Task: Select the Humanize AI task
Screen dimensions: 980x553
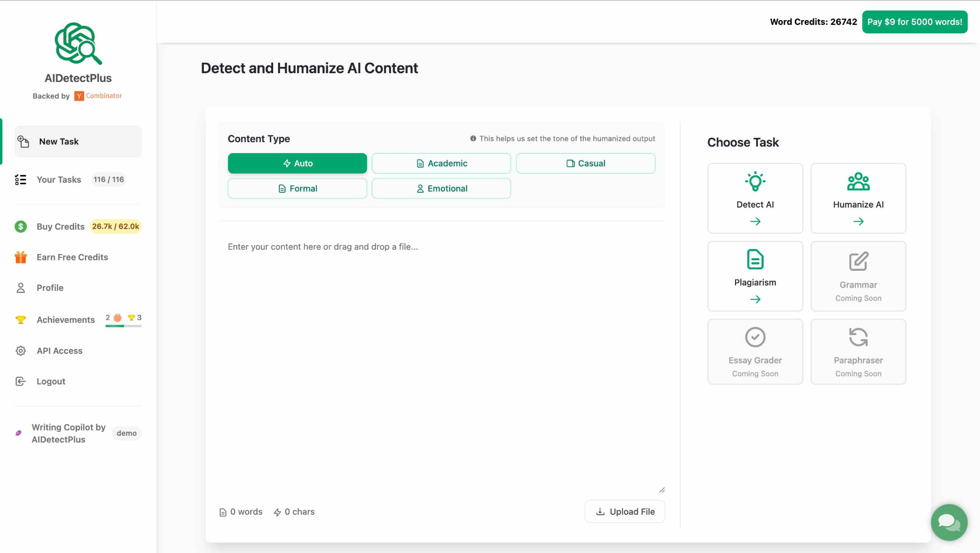Action: pyautogui.click(x=858, y=198)
